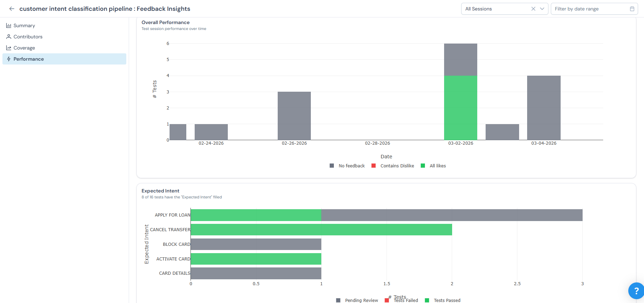Open the calendar icon in date filter
The height and width of the screenshot is (303, 644).
(632, 9)
